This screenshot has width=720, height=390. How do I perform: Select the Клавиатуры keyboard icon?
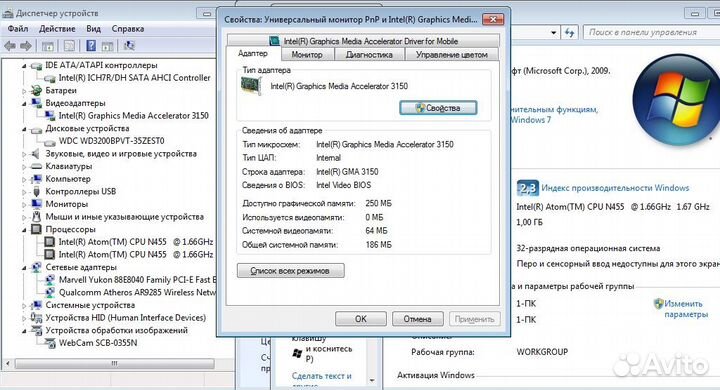point(36,166)
